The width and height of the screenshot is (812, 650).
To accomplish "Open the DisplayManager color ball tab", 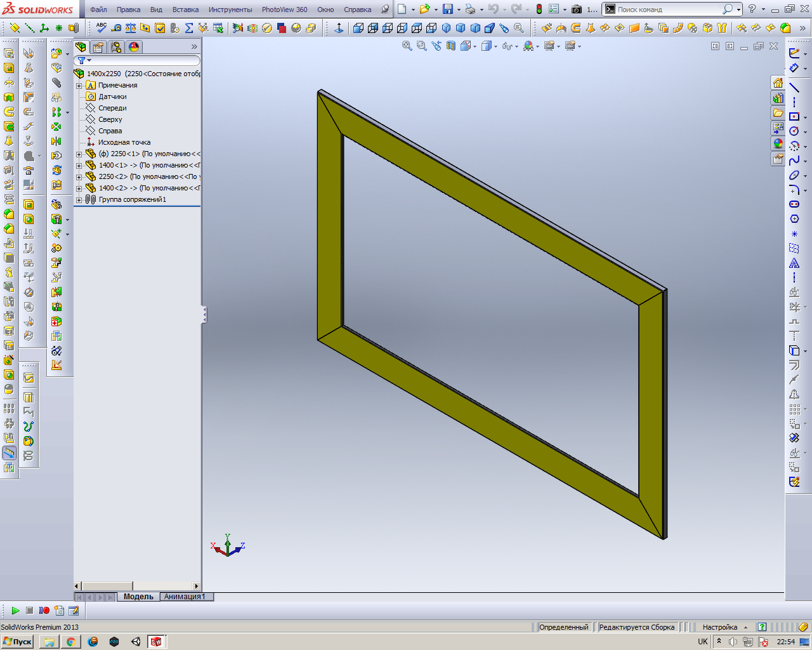I will click(134, 47).
